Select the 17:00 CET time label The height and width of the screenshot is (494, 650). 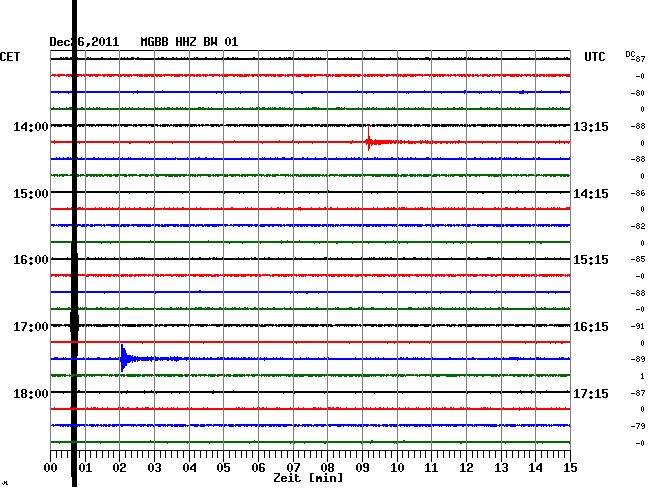click(x=31, y=327)
